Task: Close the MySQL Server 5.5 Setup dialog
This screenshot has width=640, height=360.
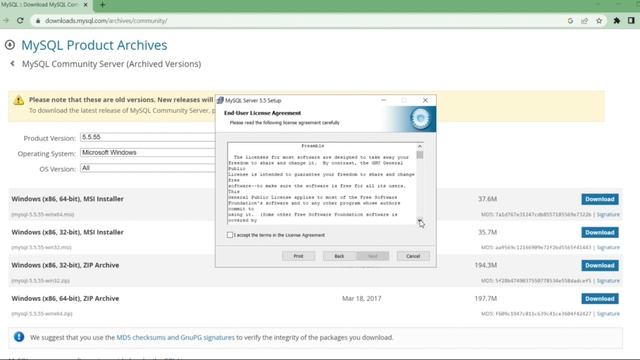Action: click(425, 100)
